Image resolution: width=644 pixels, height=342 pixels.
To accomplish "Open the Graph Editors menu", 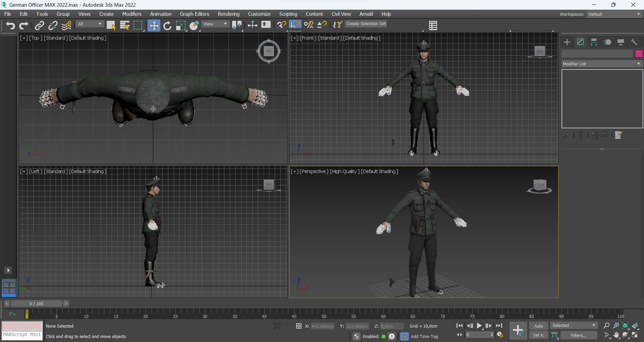I will [x=195, y=14].
